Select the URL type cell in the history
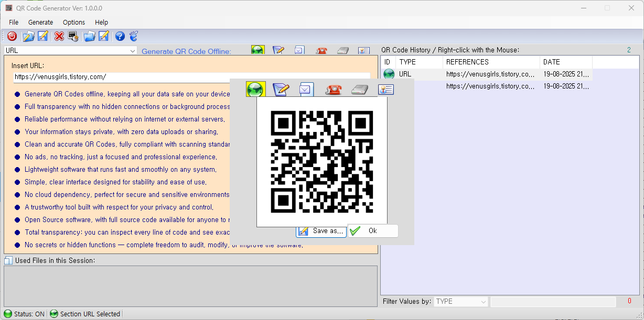 tap(405, 74)
